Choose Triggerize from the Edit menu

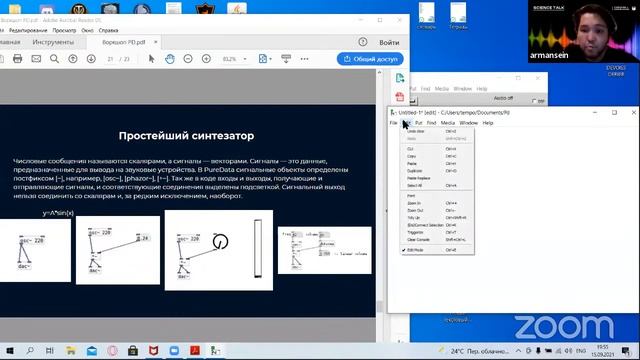coord(437,233)
